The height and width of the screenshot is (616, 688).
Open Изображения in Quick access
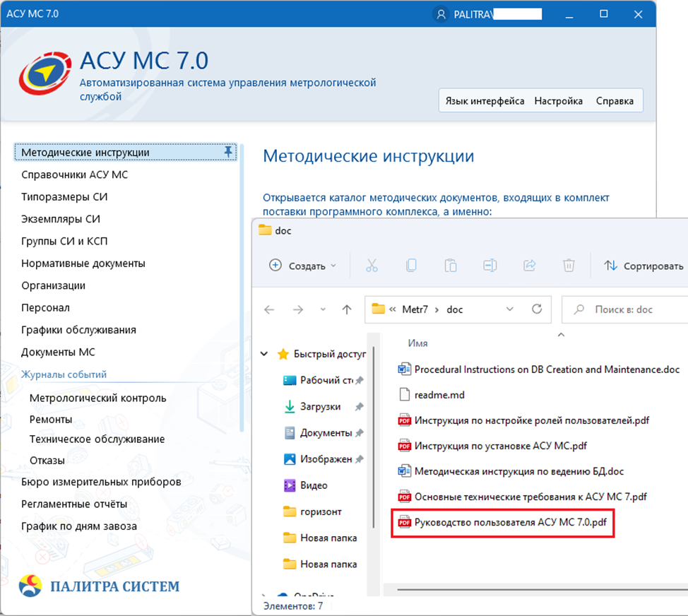point(324,459)
